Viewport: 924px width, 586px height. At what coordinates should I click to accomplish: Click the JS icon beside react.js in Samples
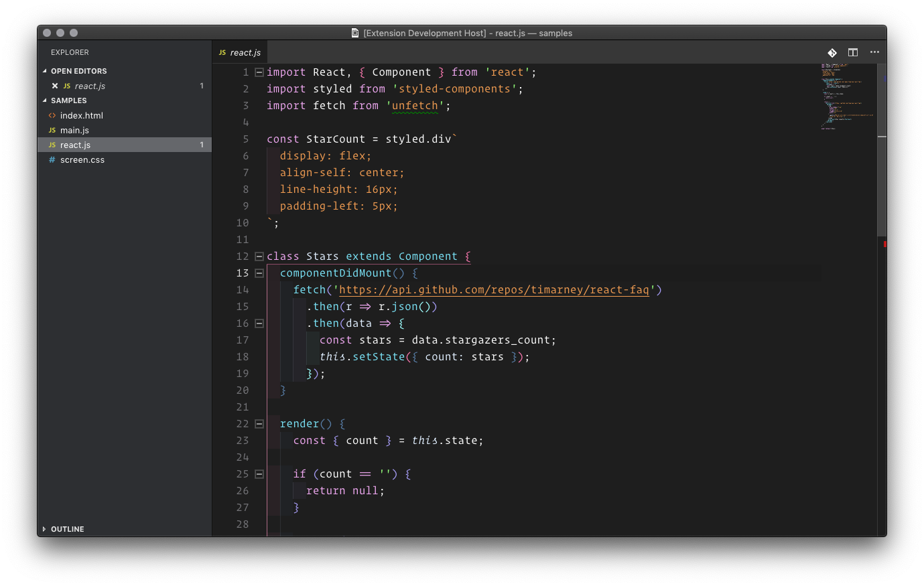point(52,145)
